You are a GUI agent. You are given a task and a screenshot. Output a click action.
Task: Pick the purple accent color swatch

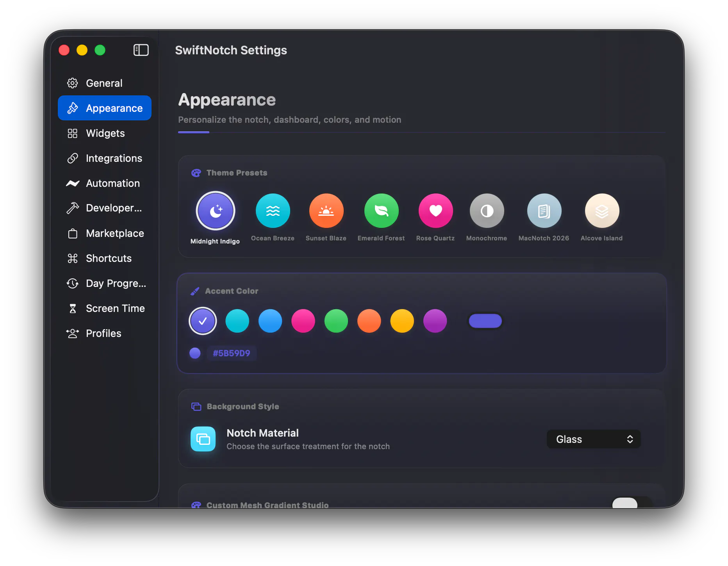click(435, 321)
